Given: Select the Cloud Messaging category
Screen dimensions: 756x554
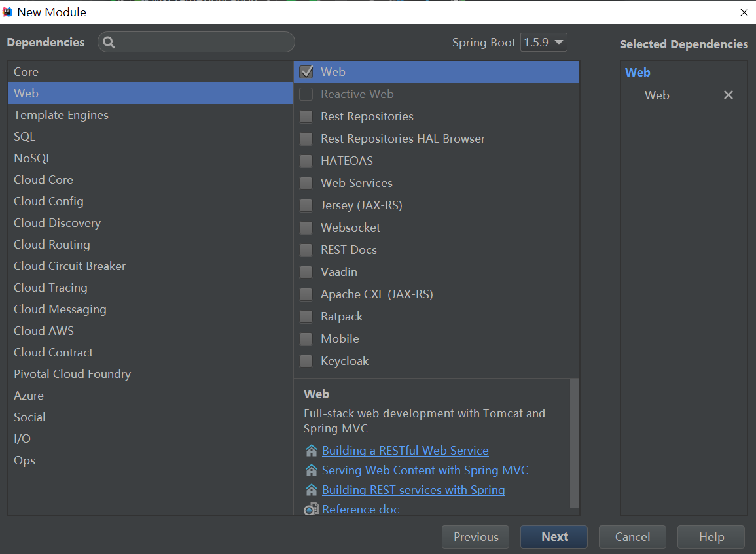Looking at the screenshot, I should coord(151,309).
